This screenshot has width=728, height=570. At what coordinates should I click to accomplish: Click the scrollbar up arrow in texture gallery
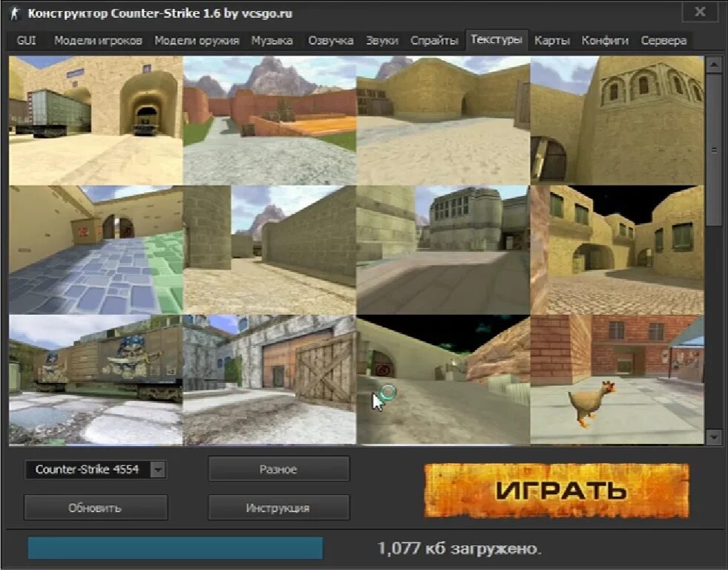pos(714,65)
